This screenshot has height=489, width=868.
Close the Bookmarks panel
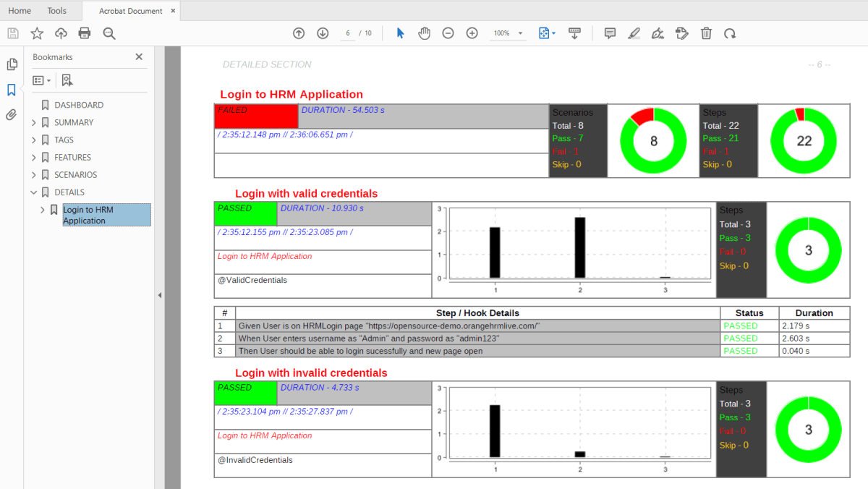[x=139, y=57]
